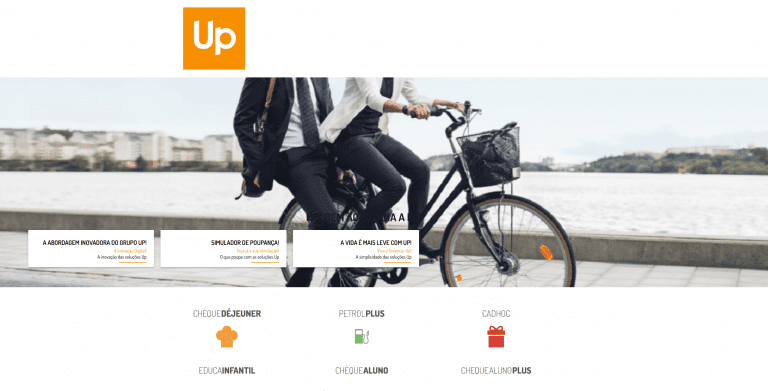Open the Cheque Aluno Plus link
The height and width of the screenshot is (391, 768).
[496, 370]
